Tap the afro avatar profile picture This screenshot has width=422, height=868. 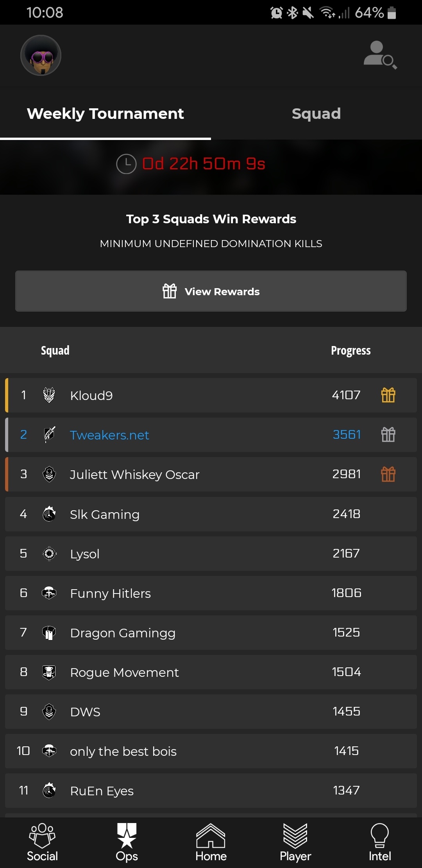click(41, 56)
